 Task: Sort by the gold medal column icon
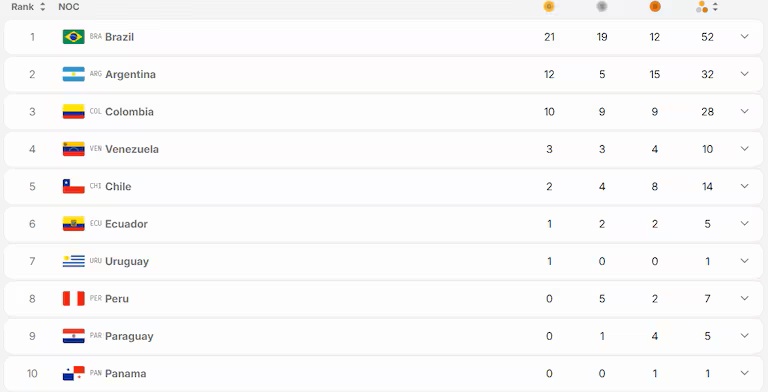[549, 7]
